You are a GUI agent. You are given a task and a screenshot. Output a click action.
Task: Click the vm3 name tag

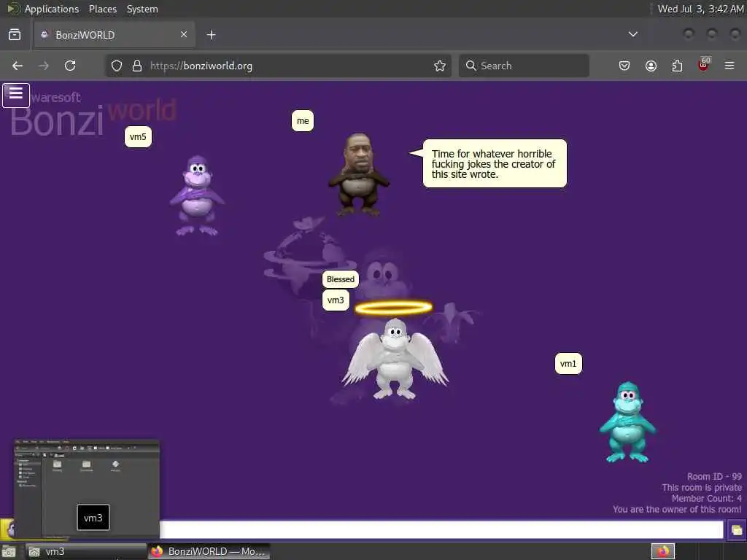(x=336, y=300)
